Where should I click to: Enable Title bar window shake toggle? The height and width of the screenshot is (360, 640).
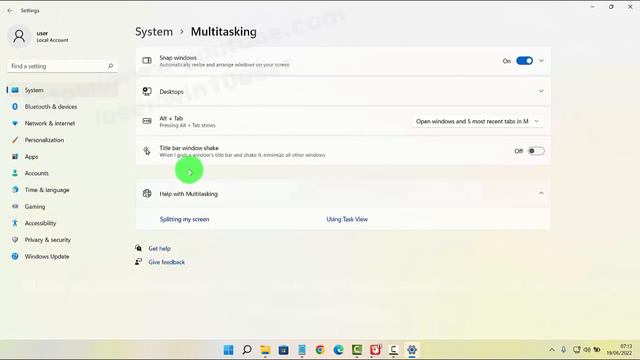tap(536, 151)
